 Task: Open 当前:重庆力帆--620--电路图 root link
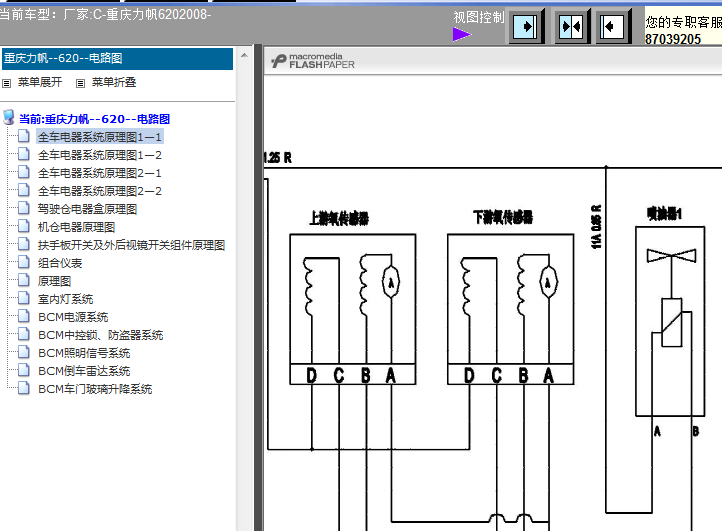pos(94,119)
